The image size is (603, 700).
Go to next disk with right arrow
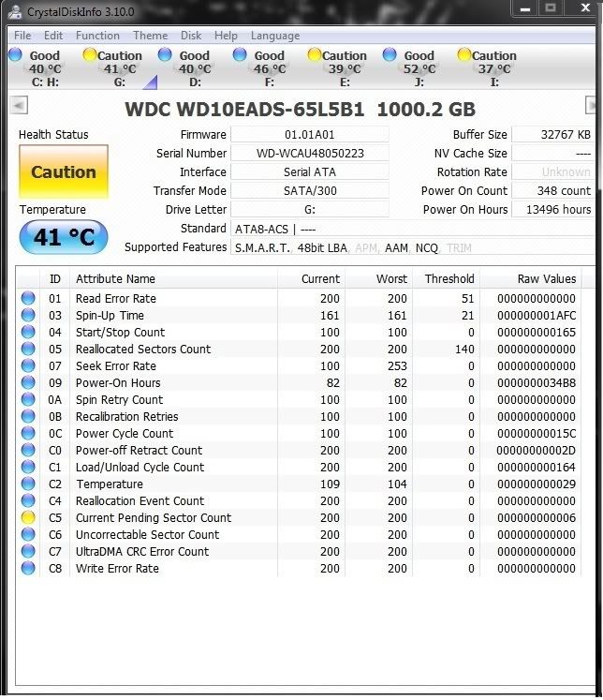click(592, 106)
